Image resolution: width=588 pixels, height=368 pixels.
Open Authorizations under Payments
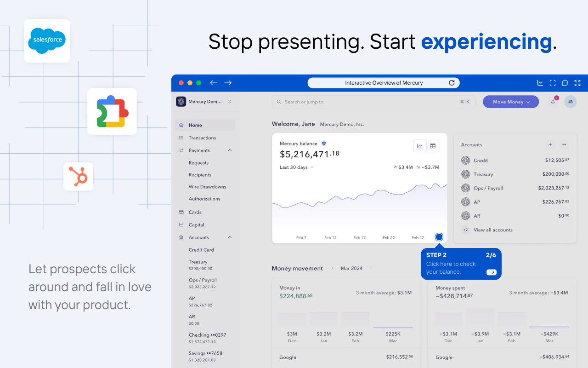(204, 199)
